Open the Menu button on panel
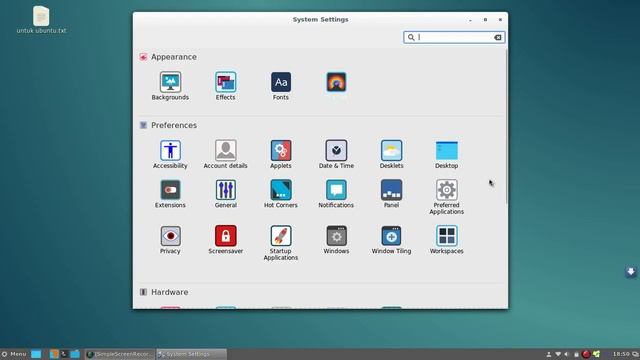 (x=13, y=354)
